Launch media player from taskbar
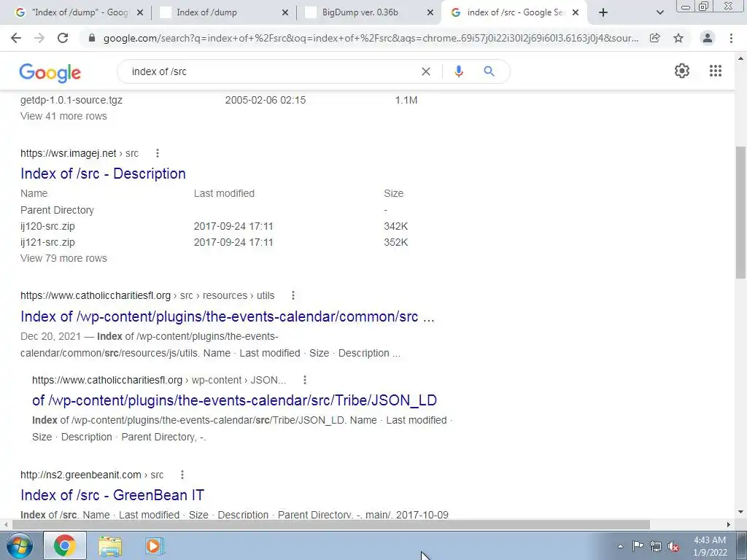This screenshot has height=560, width=747. (x=154, y=545)
